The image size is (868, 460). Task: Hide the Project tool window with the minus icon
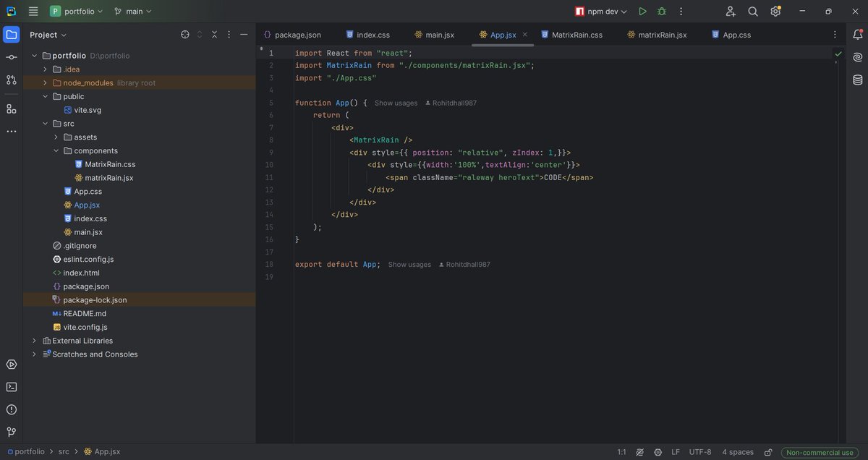[x=243, y=34]
